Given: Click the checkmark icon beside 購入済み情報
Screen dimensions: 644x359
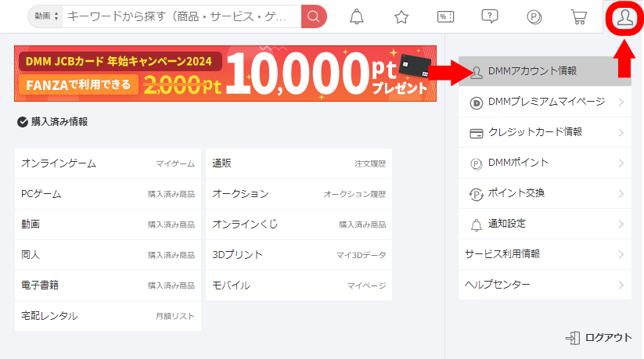Looking at the screenshot, I should pyautogui.click(x=23, y=122).
